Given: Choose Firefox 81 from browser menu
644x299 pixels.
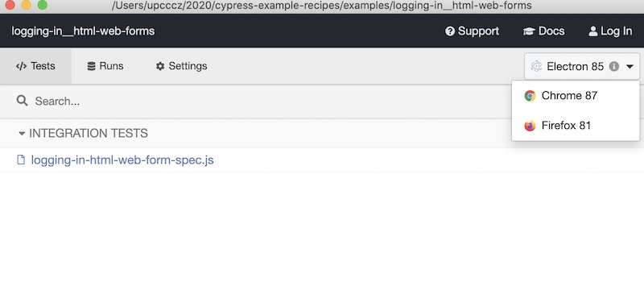Looking at the screenshot, I should pyautogui.click(x=576, y=126).
